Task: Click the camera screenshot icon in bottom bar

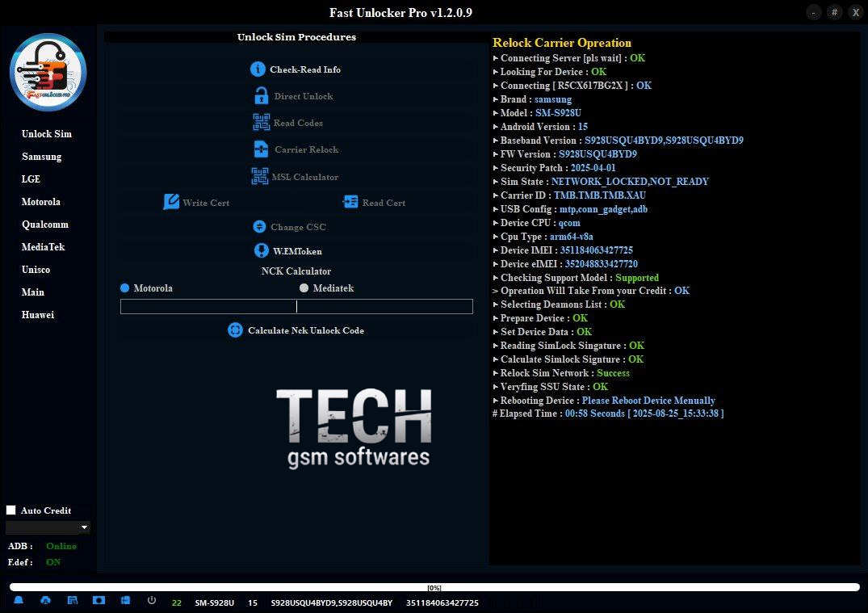Action: coord(99,601)
